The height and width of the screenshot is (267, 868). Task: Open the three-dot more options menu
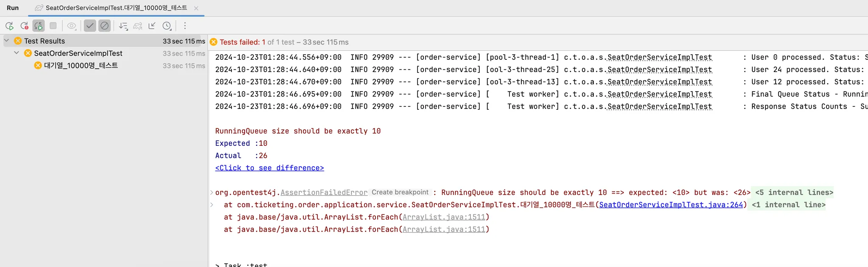[x=185, y=26]
